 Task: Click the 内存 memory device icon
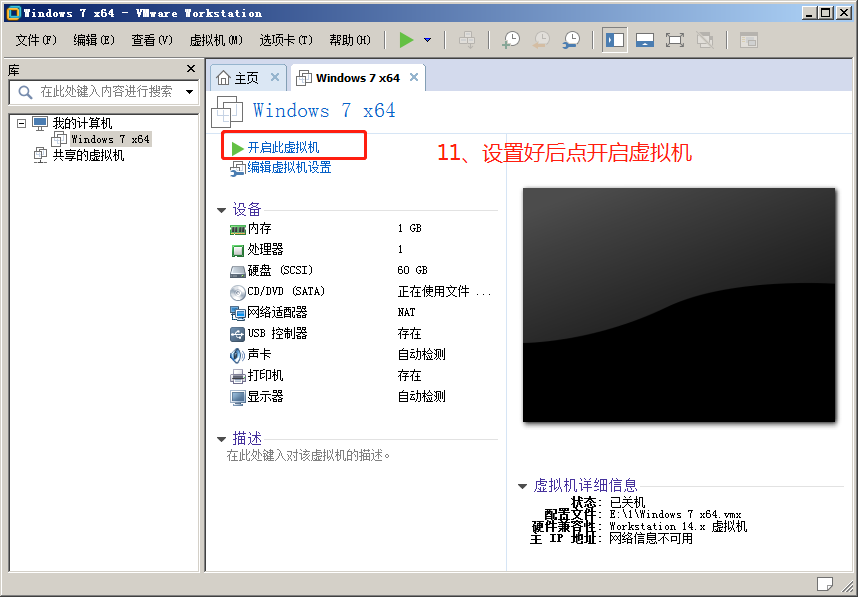(237, 230)
